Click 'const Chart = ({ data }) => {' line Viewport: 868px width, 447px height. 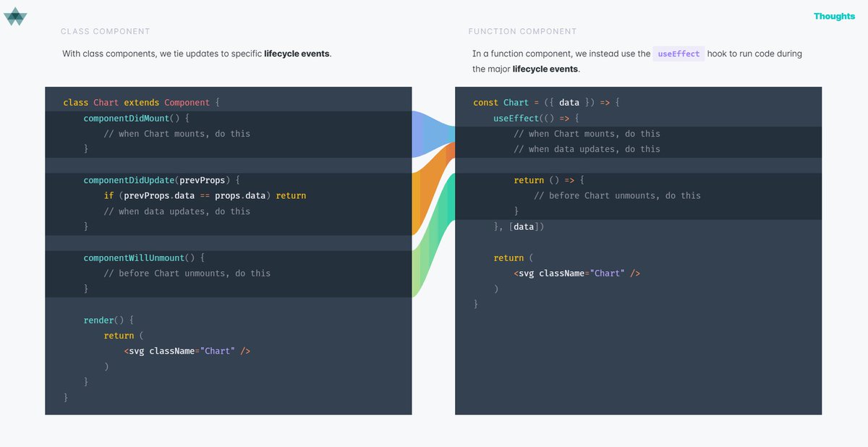(x=546, y=103)
